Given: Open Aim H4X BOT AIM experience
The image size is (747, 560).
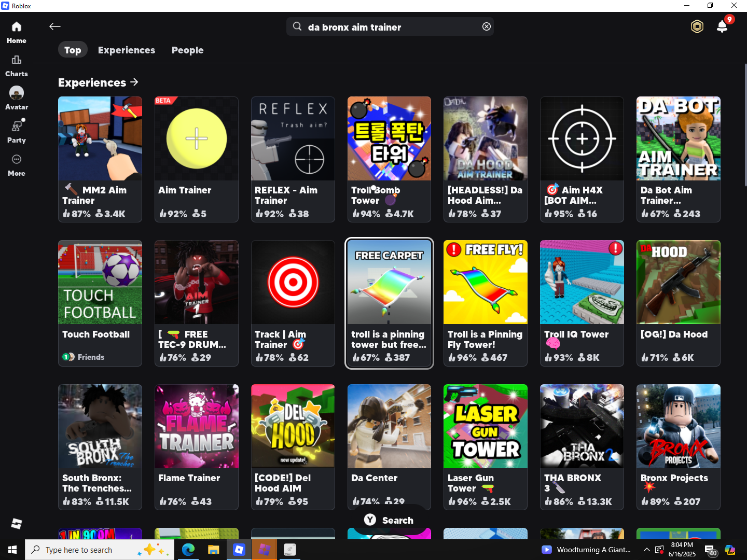Looking at the screenshot, I should coord(582,159).
